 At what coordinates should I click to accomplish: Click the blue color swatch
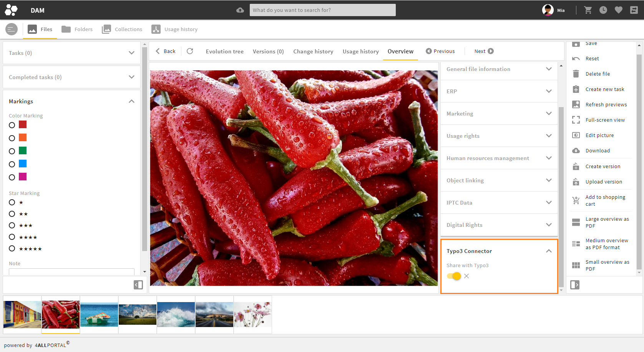[23, 164]
